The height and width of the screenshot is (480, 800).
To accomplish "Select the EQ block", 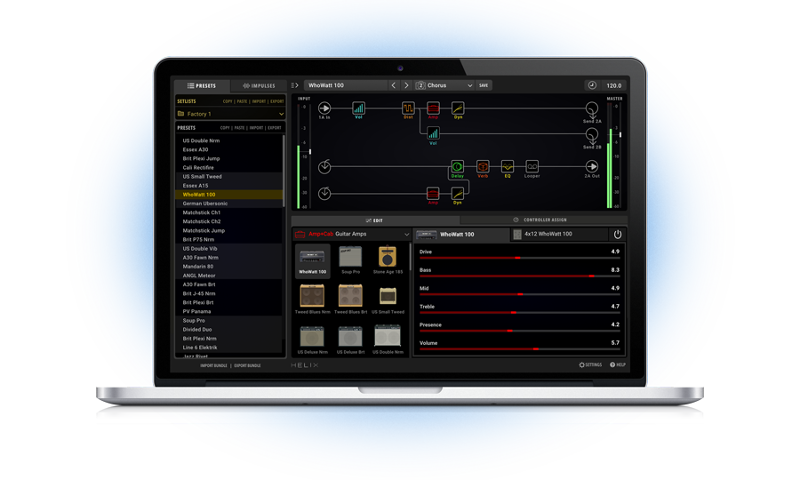I will click(x=507, y=167).
